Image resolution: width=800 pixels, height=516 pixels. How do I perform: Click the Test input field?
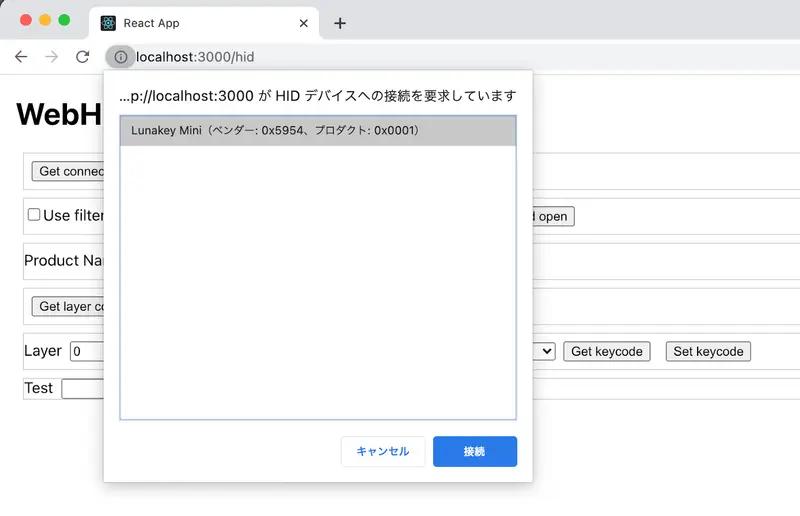pyautogui.click(x=83, y=388)
